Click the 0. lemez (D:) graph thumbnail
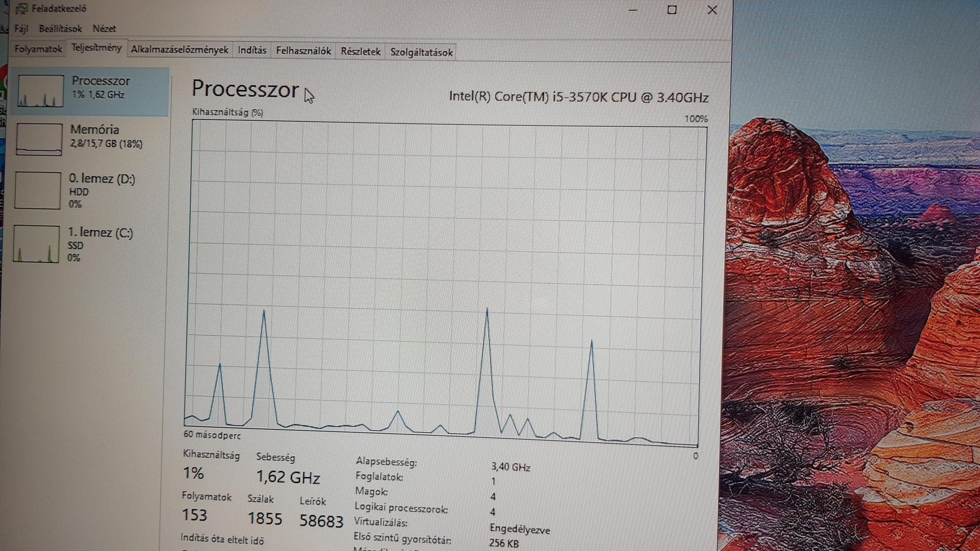980x551 pixels. (x=38, y=191)
